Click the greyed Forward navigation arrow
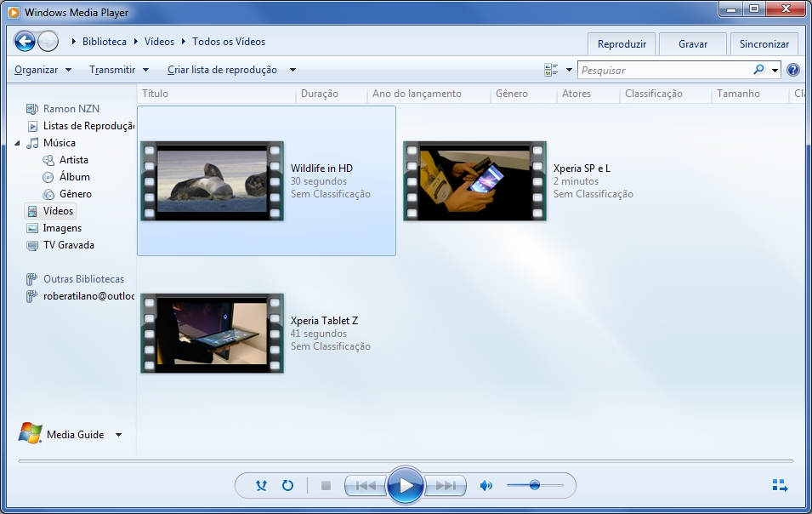Viewport: 812px width, 514px height. (48, 42)
